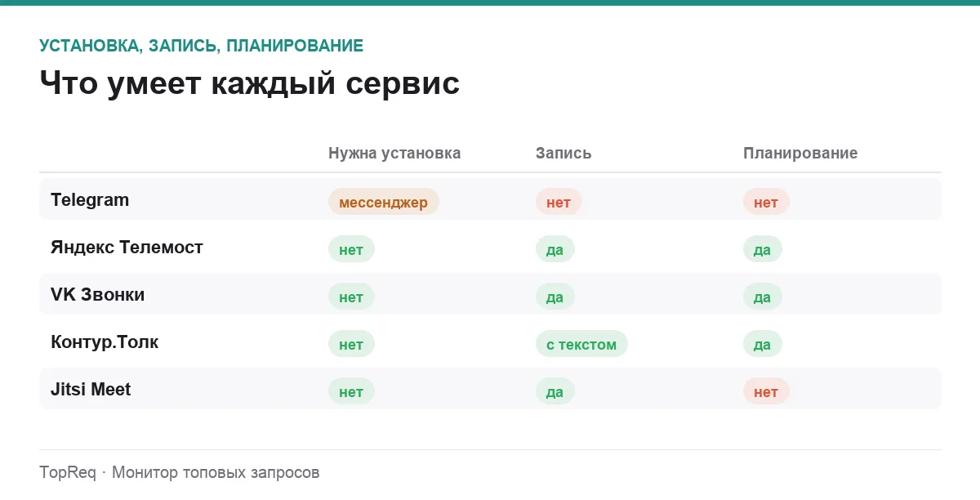Click the "с текстом" badge for Контур.Толк
980x500 pixels.
coord(581,344)
